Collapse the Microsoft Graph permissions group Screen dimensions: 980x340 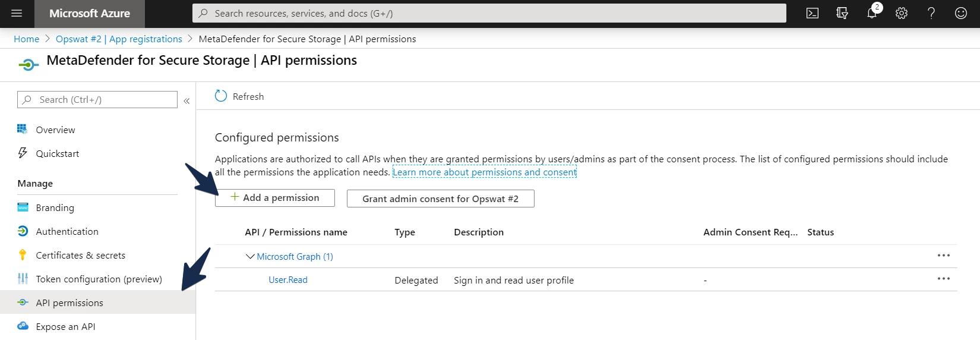250,256
